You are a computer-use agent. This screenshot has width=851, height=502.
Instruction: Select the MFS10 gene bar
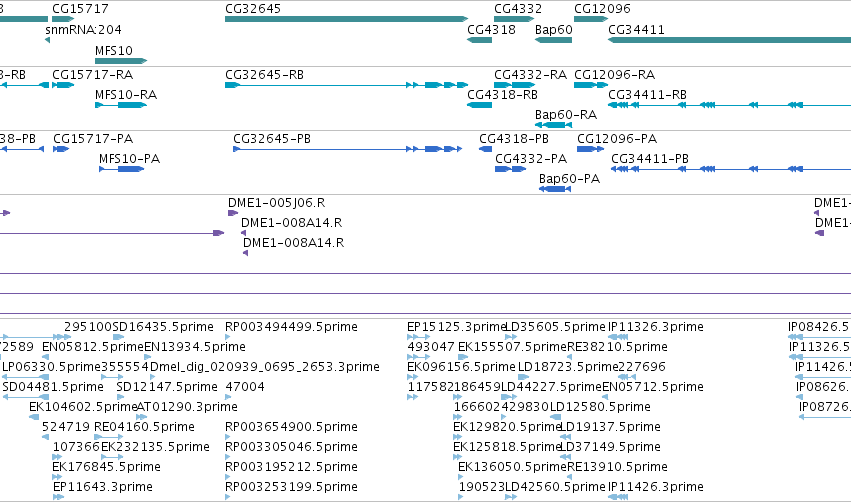coord(121,61)
